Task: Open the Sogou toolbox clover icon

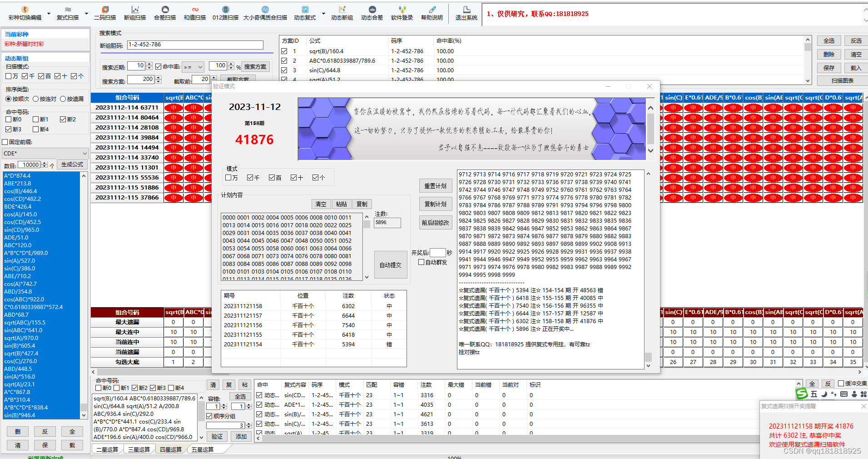Action: 863,394
